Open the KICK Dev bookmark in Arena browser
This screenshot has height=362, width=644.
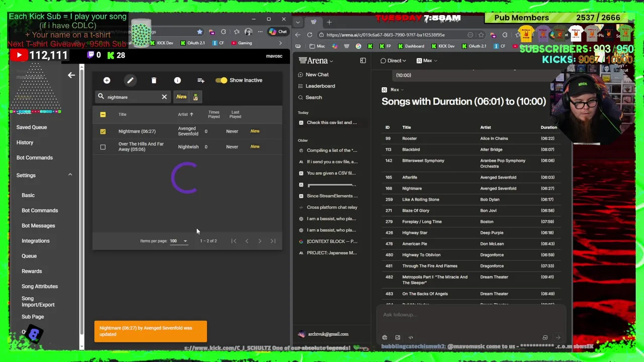pos(443,46)
